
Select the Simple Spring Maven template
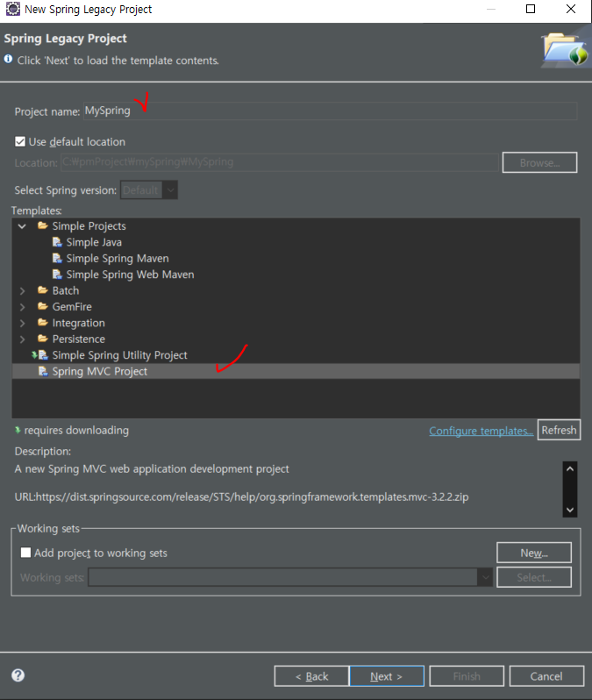tap(118, 259)
